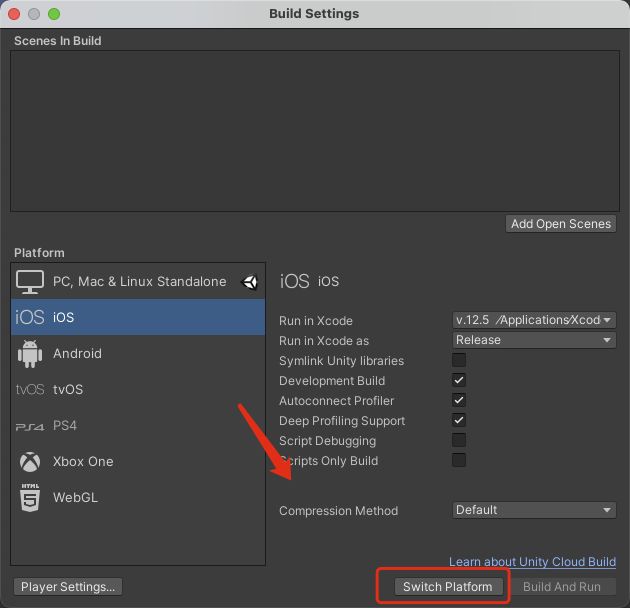630x608 pixels.
Task: Click the Deep Profiling Support label
Action: coord(342,421)
